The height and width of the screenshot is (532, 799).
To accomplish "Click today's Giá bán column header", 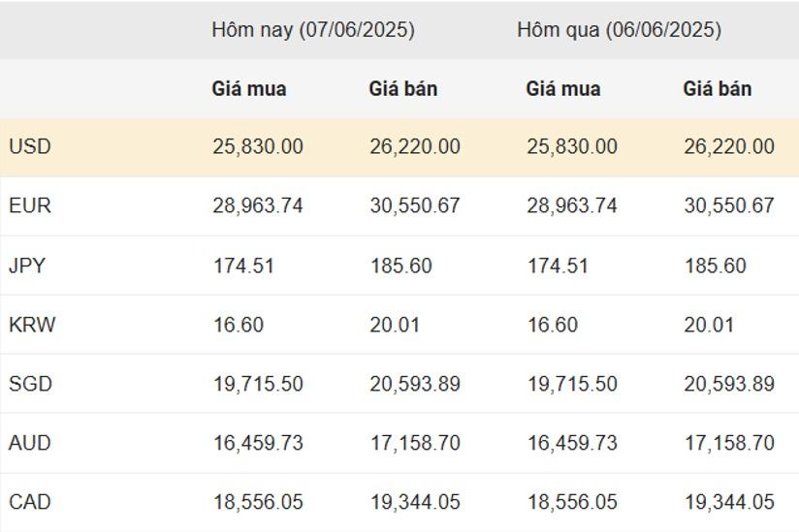I will [x=403, y=88].
